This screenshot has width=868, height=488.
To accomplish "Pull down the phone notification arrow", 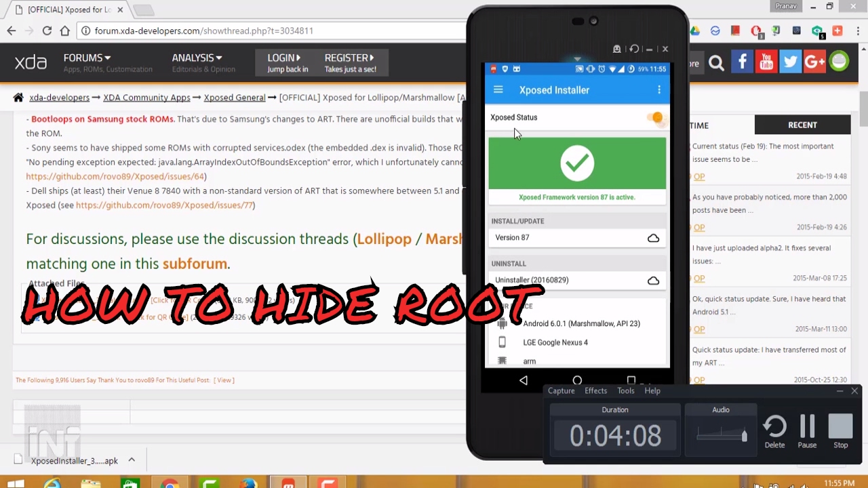I will point(577,60).
